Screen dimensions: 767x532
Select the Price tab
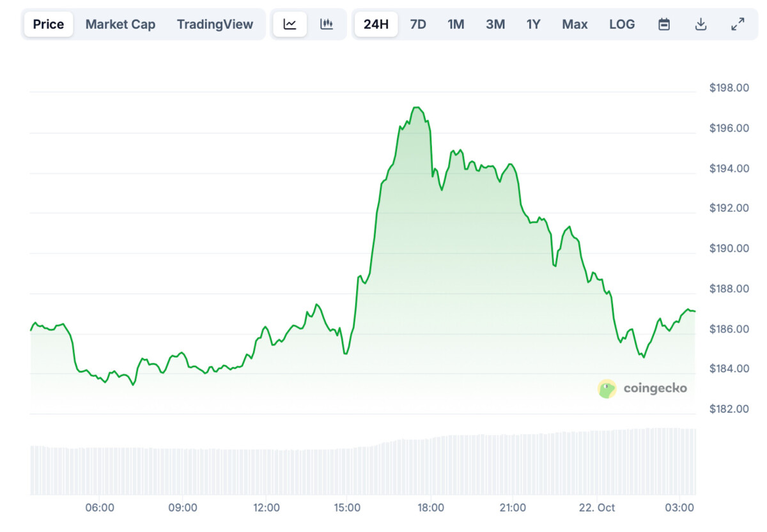click(x=49, y=24)
